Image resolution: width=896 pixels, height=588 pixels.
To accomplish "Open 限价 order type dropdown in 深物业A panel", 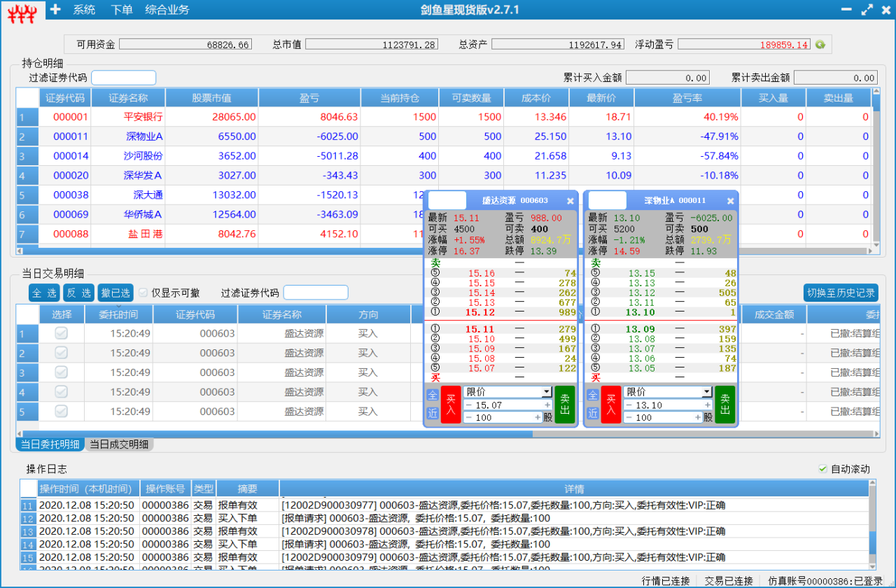I will pos(706,392).
